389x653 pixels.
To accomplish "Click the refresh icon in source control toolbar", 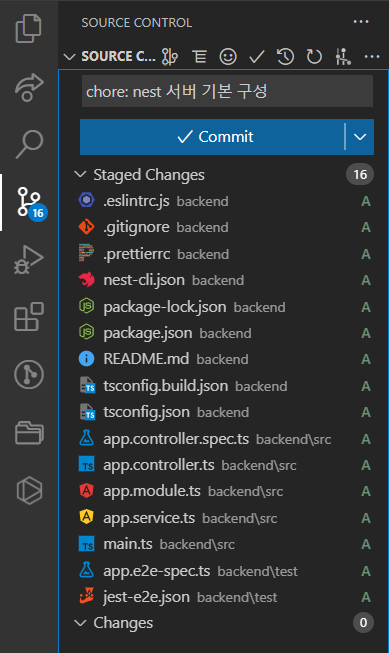I will pos(314,56).
